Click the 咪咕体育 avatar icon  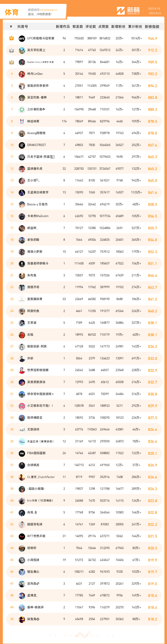tap(22, 121)
